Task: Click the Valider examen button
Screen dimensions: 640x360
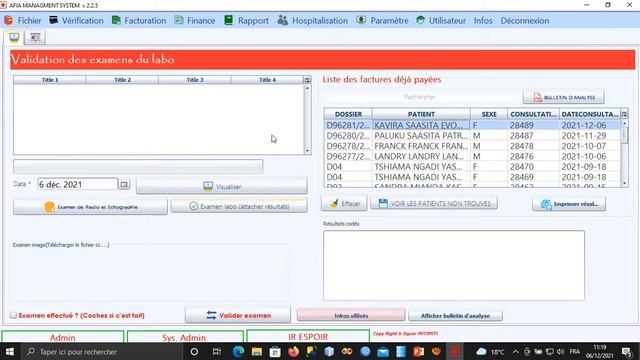Action: [x=238, y=315]
